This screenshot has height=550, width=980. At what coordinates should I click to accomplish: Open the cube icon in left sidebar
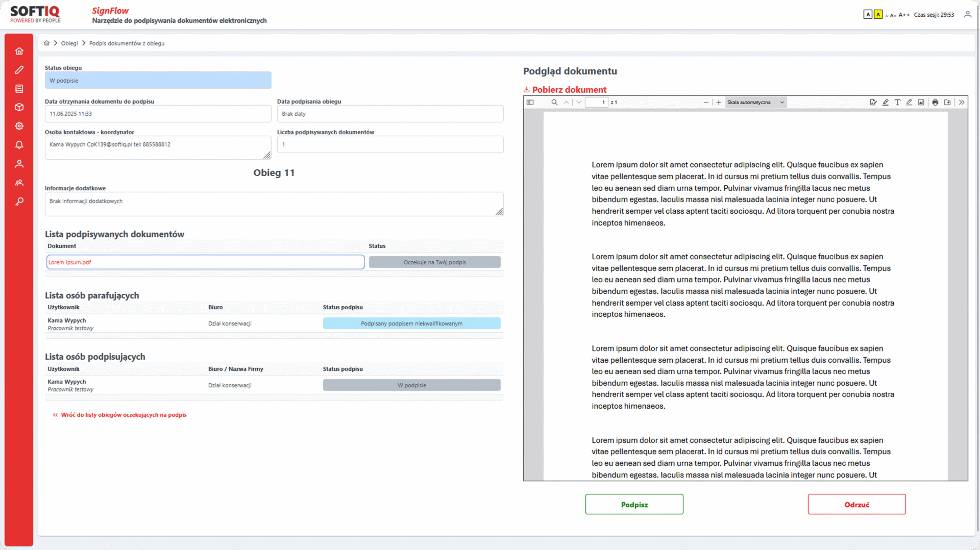click(19, 107)
